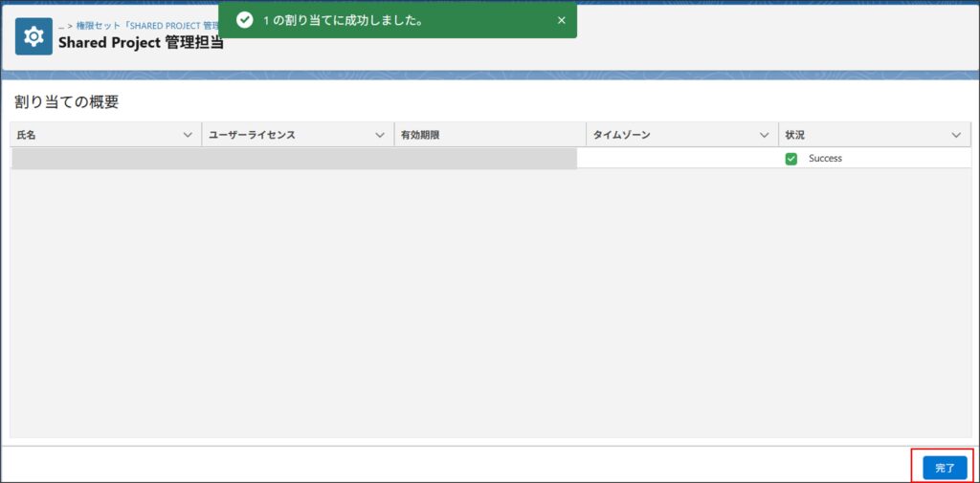Click the breadcrumb ellipsis
Image resolution: width=980 pixels, height=483 pixels.
(61, 26)
